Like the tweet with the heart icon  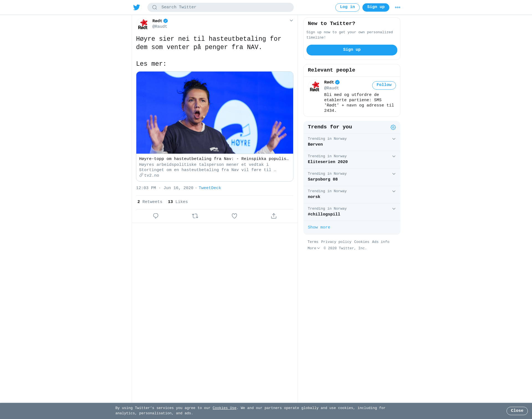point(234,216)
